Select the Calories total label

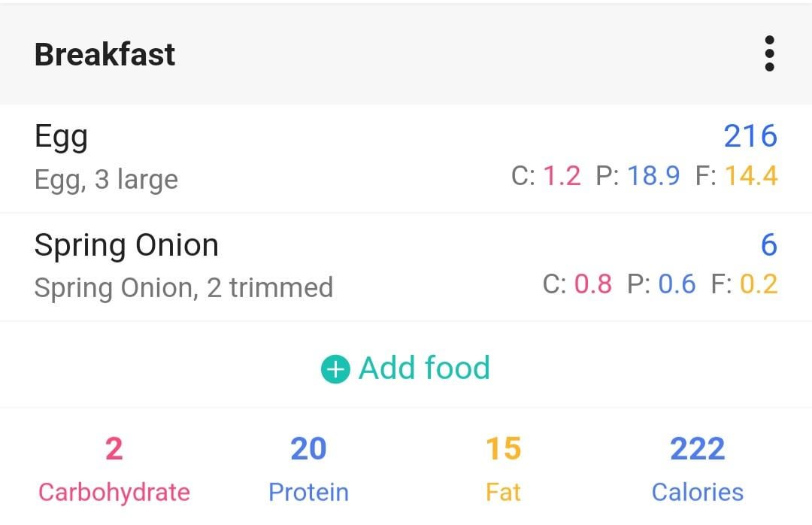pos(698,492)
